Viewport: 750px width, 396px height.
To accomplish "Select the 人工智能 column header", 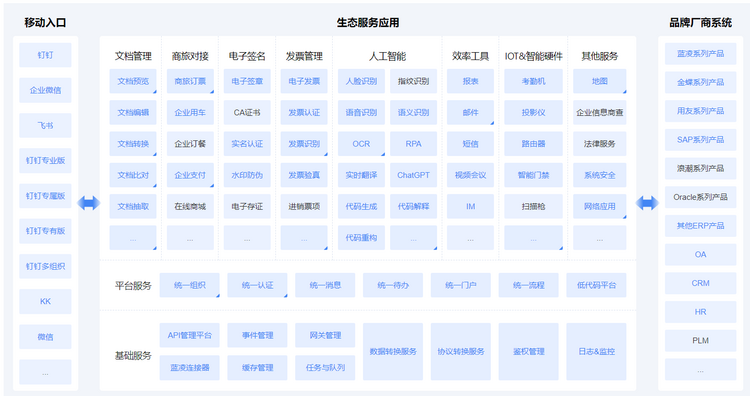I will [x=387, y=56].
